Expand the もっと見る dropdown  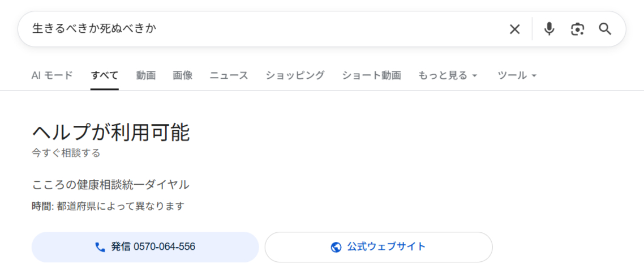tap(448, 75)
